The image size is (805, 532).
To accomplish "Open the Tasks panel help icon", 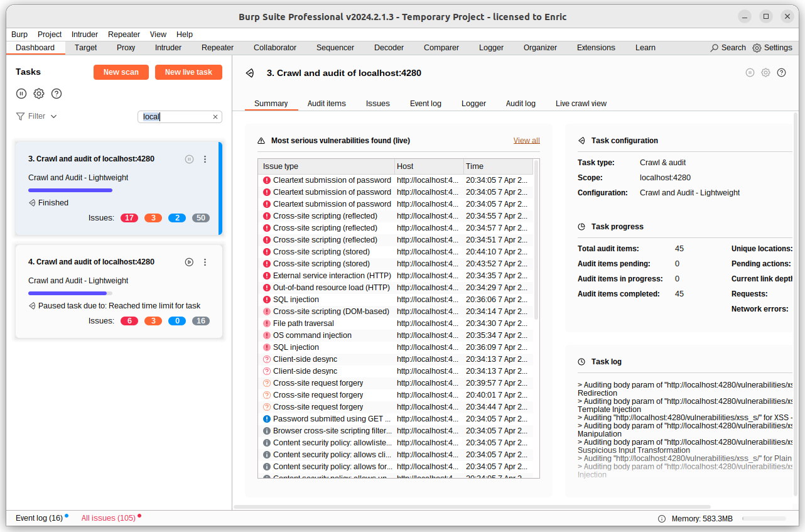I will [57, 93].
